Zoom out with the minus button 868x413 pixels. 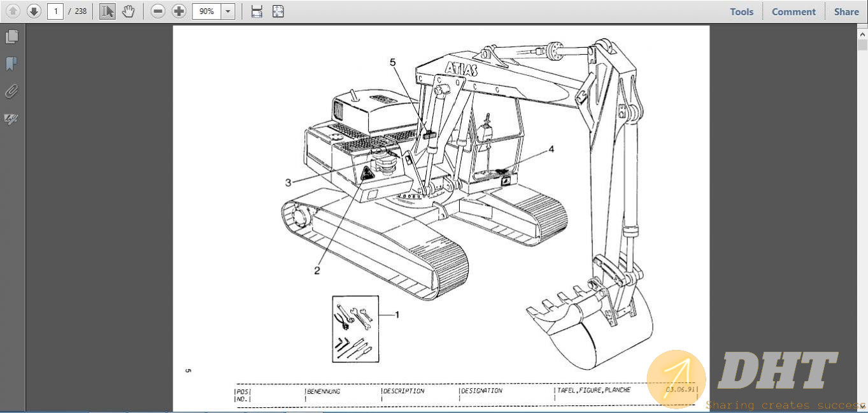point(158,11)
